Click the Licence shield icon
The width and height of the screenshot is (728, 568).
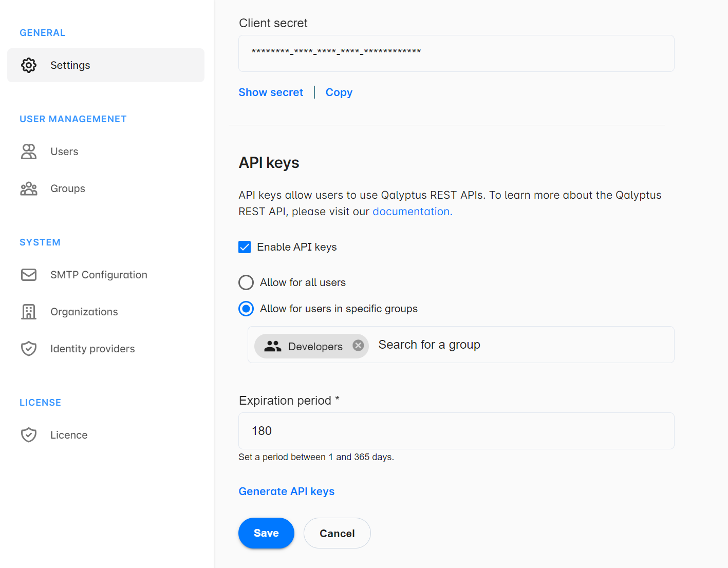point(29,434)
